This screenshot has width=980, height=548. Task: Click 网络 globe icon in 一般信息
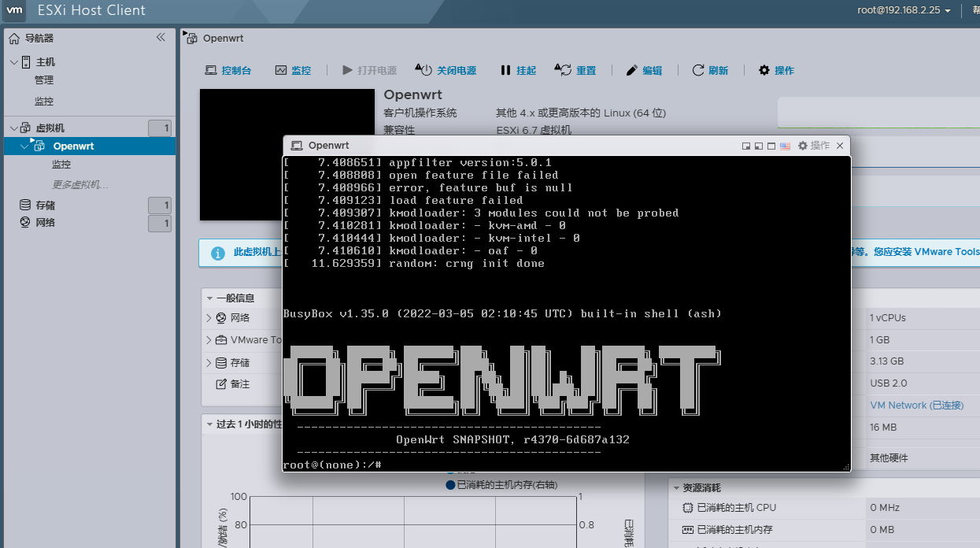click(221, 318)
